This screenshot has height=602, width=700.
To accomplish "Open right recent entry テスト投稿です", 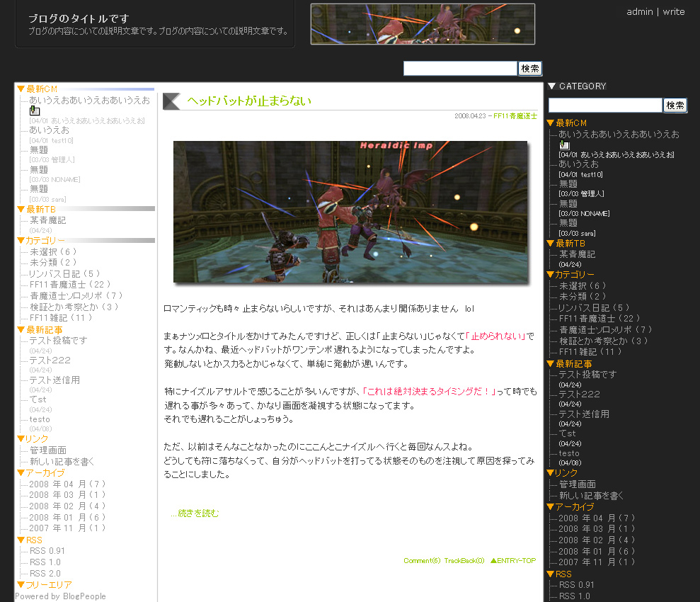I will click(588, 374).
